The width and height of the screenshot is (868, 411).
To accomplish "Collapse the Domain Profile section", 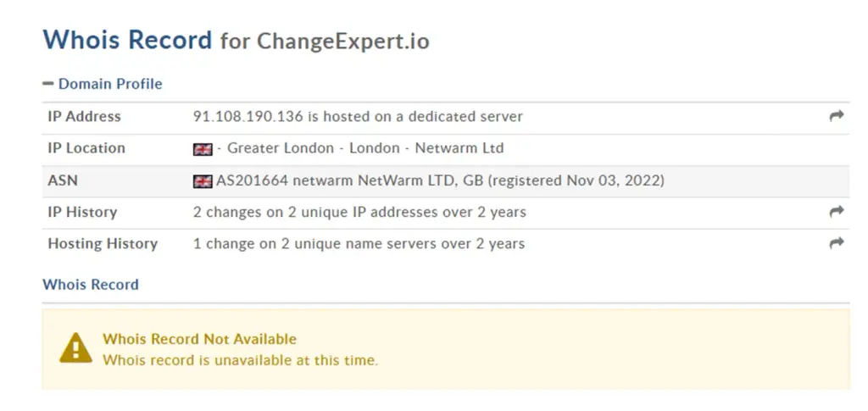I will [x=103, y=84].
